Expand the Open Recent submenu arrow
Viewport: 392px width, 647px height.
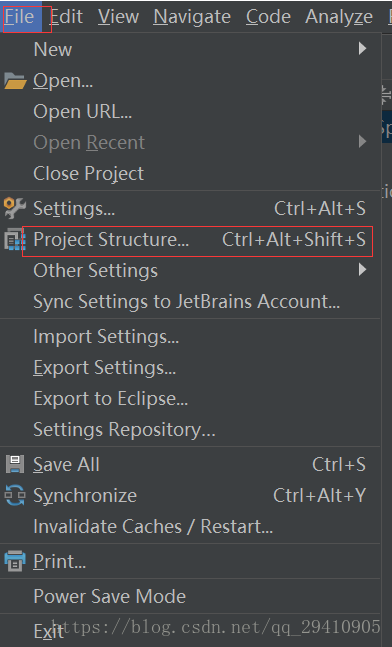pos(362,142)
